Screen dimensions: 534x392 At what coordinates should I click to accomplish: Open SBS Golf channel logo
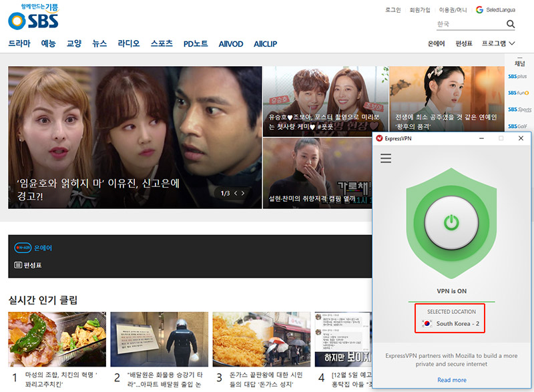pos(517,126)
